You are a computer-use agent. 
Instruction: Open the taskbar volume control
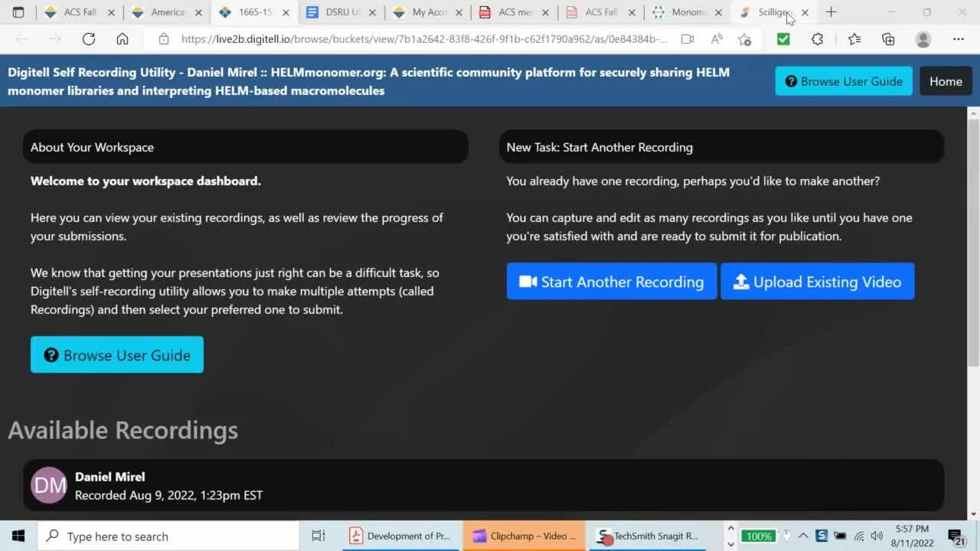pyautogui.click(x=877, y=536)
